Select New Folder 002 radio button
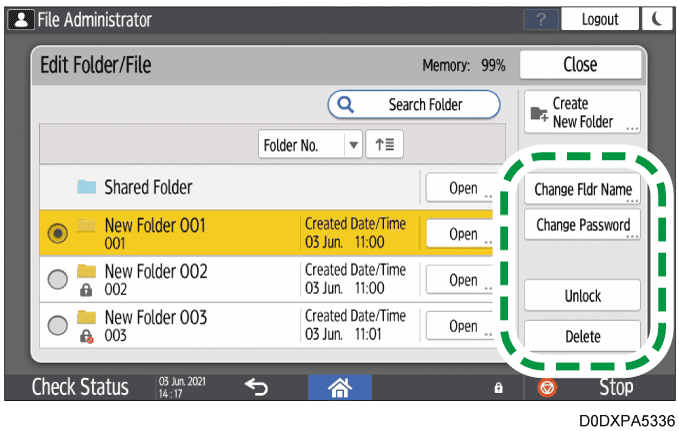 coord(58,279)
